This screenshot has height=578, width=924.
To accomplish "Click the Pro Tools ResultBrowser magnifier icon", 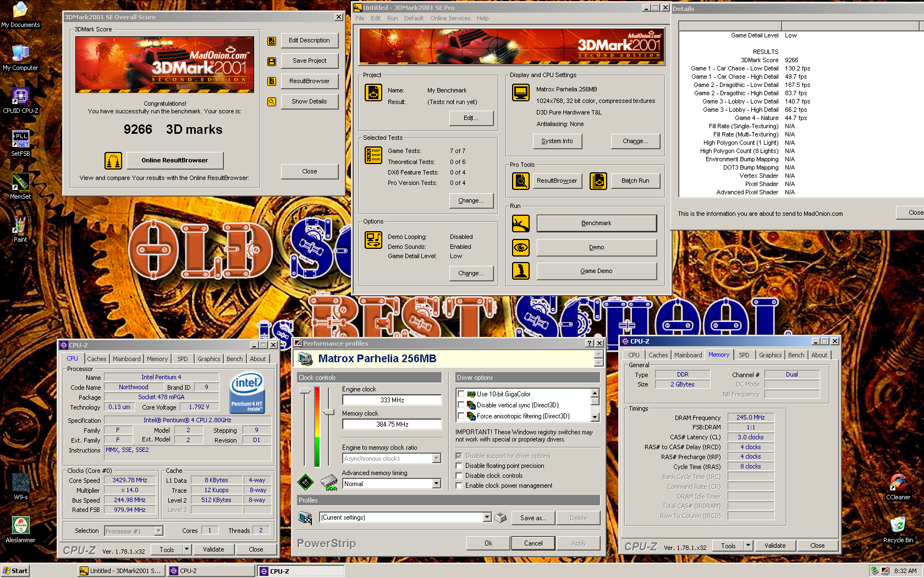I will (521, 181).
